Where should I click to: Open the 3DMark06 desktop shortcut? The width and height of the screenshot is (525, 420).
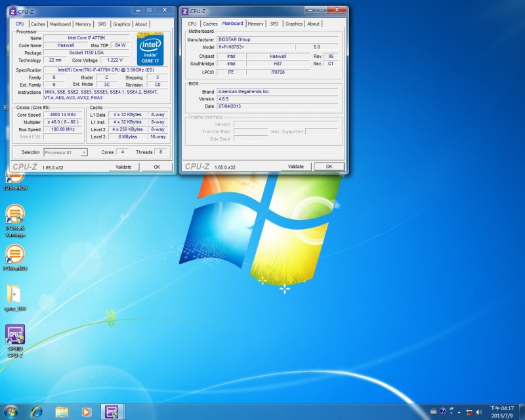(14, 182)
